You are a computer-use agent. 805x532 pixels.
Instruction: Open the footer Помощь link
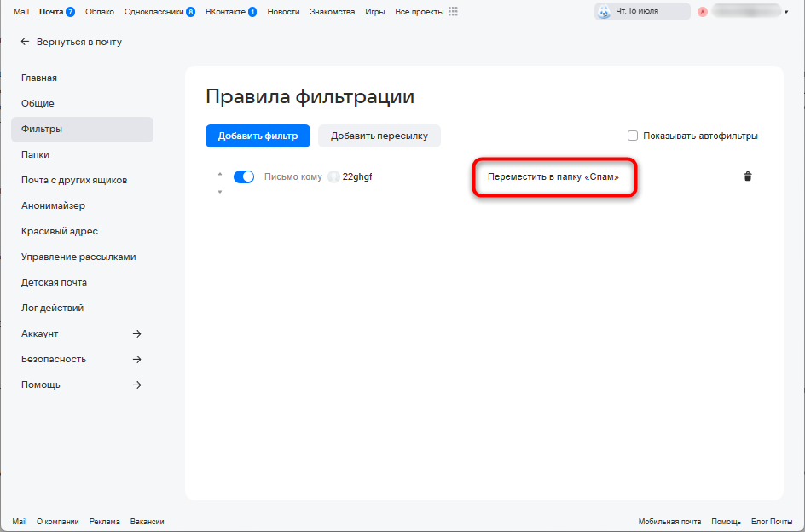[726, 521]
